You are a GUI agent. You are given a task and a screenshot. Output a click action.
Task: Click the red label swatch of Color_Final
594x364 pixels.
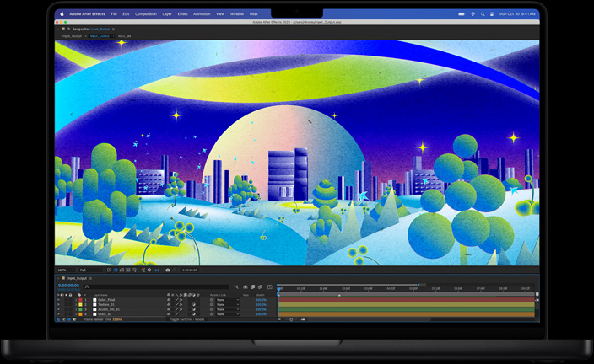click(80, 300)
